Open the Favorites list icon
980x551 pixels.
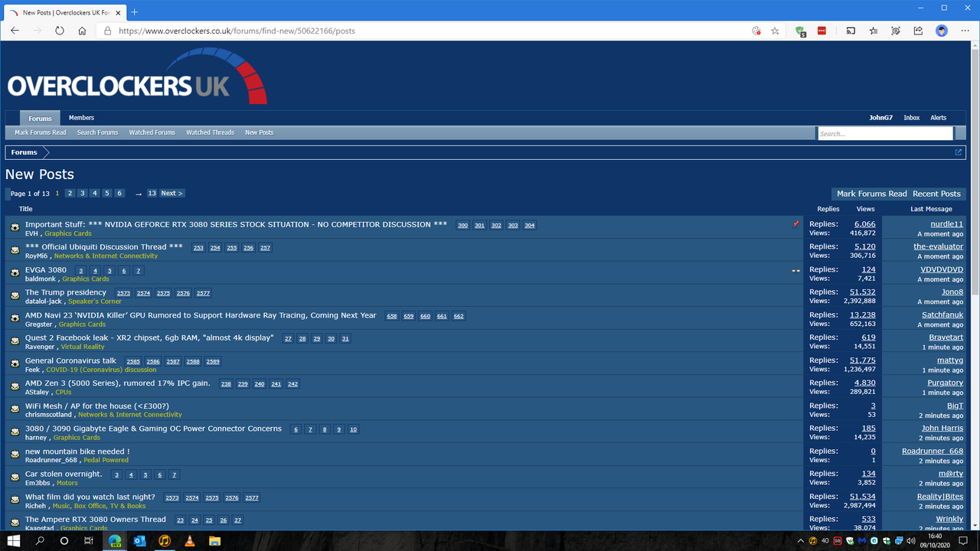(x=874, y=31)
